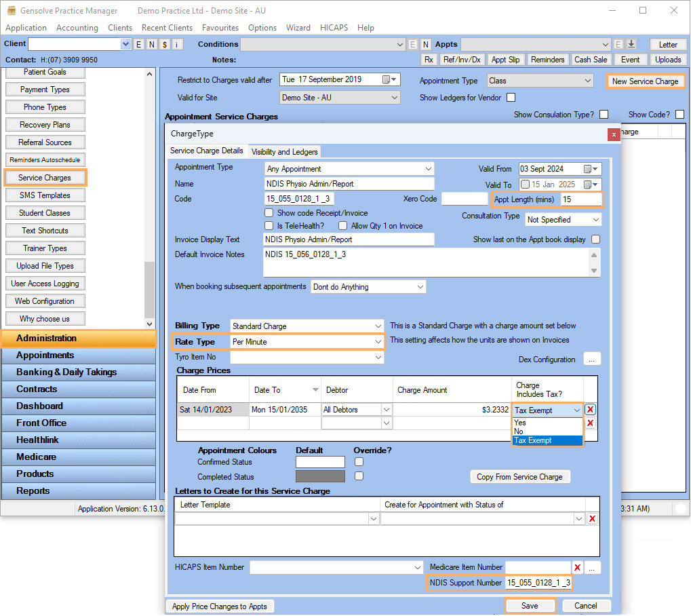Expand the Rate Type dropdown
Viewport: 691px width, 616px height.
tap(378, 342)
